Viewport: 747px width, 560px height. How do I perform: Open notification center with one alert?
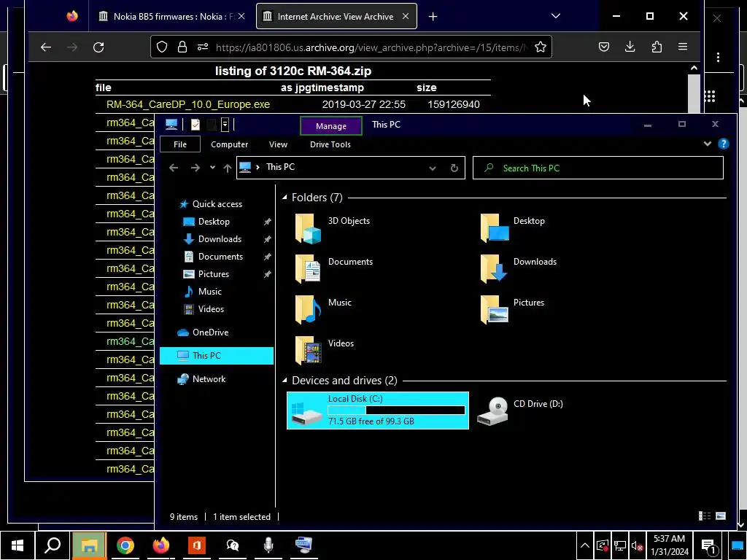(708, 546)
